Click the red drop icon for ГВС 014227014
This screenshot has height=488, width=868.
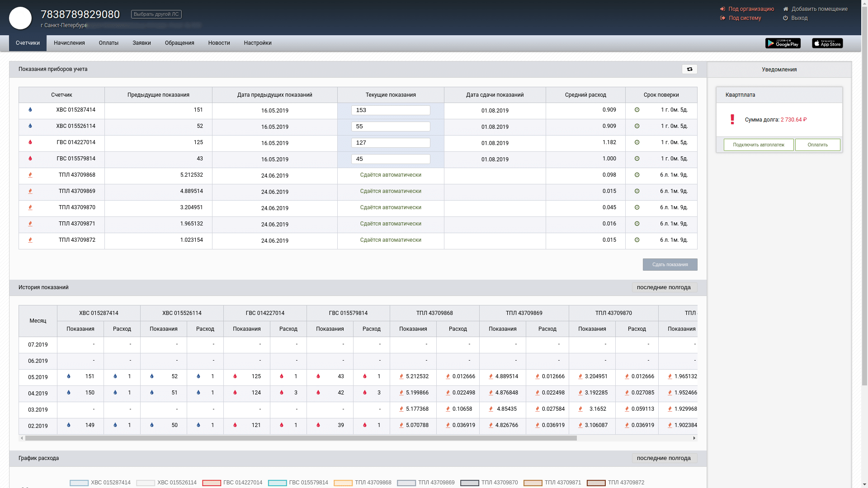coord(30,142)
